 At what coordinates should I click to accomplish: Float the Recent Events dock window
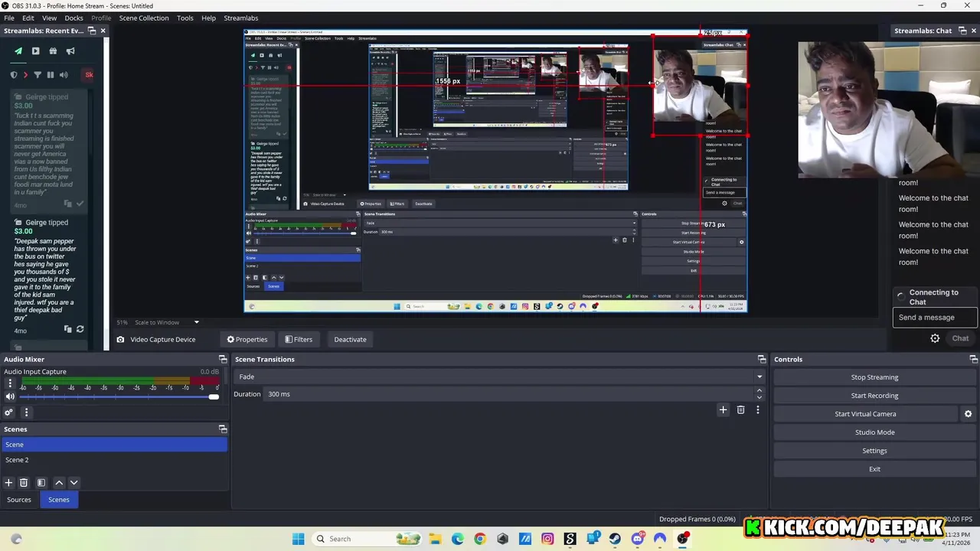(92, 31)
